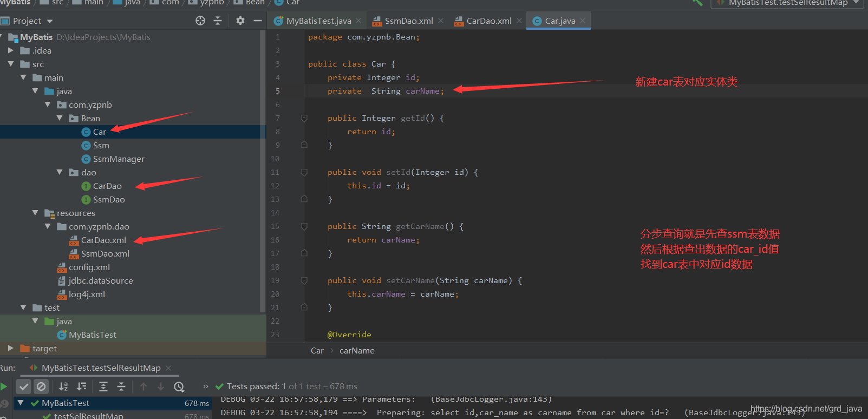The height and width of the screenshot is (419, 868).
Task: Click com breadcrumb in navigation bar
Action: pyautogui.click(x=170, y=3)
